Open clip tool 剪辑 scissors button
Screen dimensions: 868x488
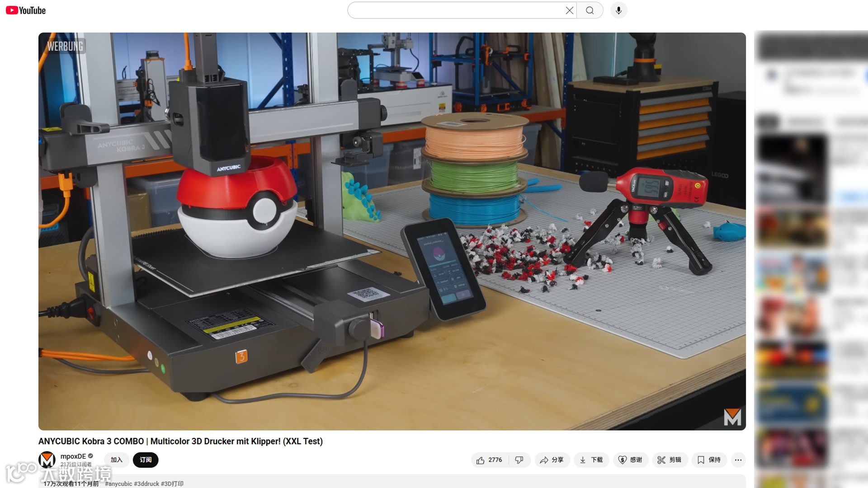pyautogui.click(x=670, y=460)
